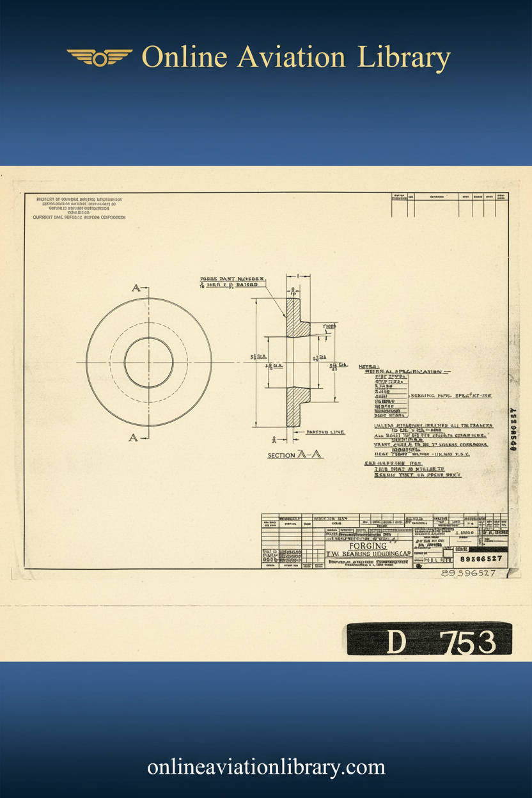Click the gold winged emblem logo
Viewport: 532px width, 798px height.
pos(99,58)
